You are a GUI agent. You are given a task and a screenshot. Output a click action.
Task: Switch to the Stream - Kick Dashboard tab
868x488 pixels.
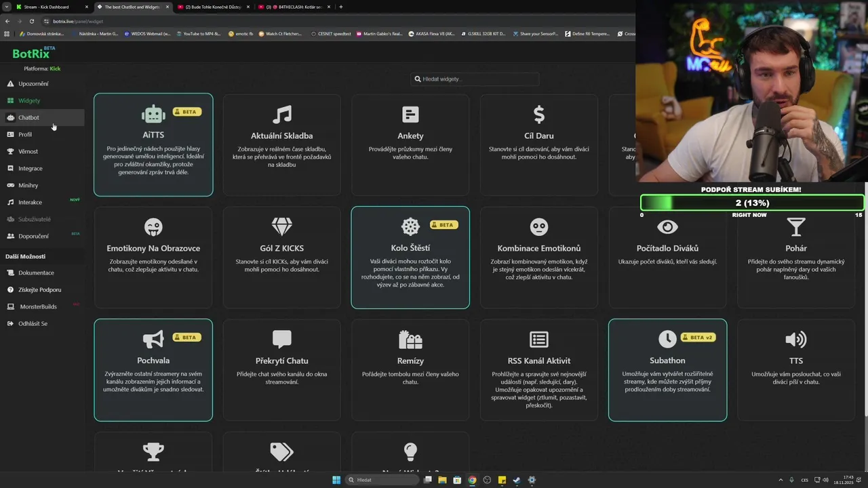click(x=53, y=7)
